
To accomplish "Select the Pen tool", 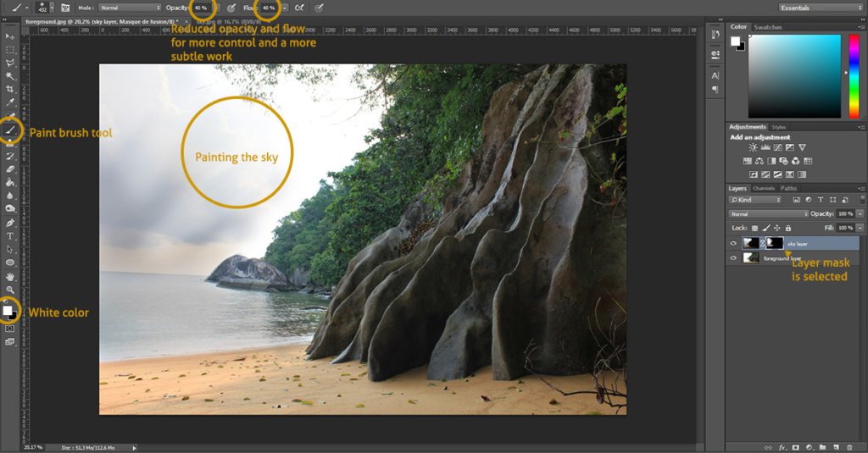I will [10, 223].
